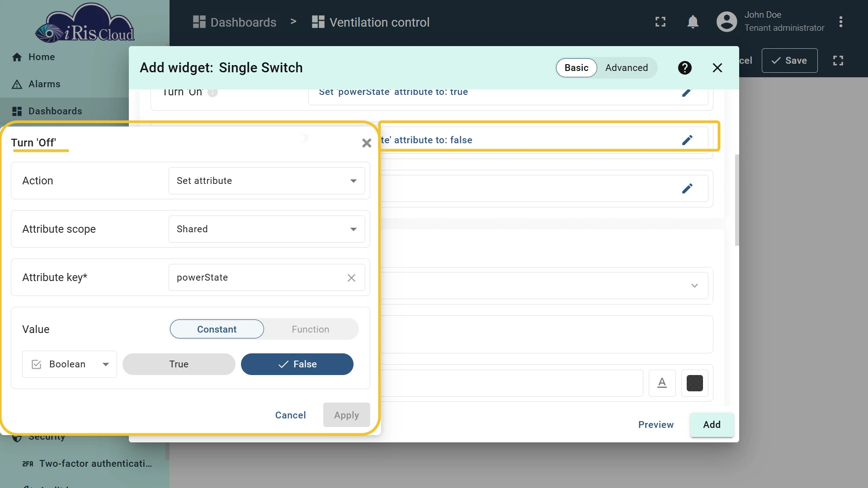Open the Attribute scope Shared dropdown
This screenshot has height=488, width=868.
(267, 229)
